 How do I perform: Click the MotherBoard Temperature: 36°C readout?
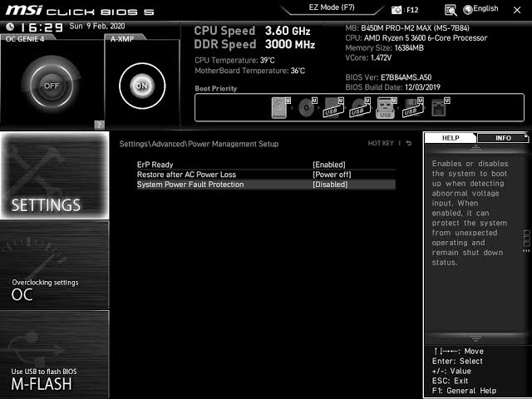click(249, 71)
